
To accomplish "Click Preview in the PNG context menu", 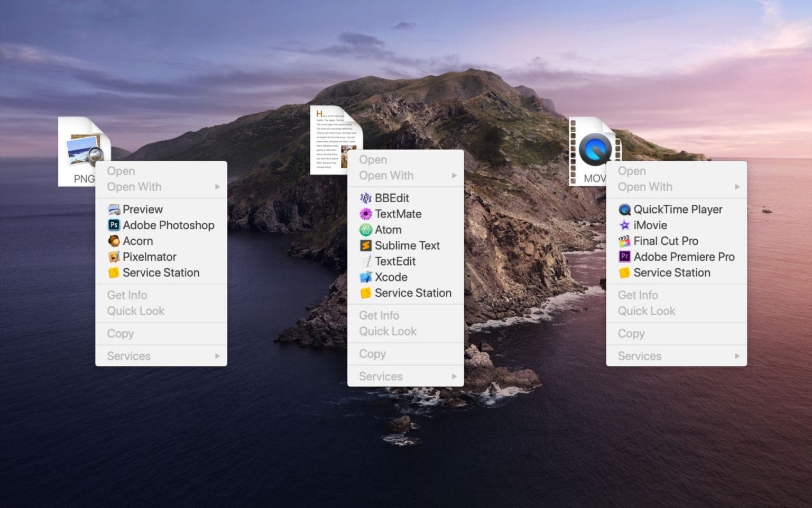I will [142, 210].
